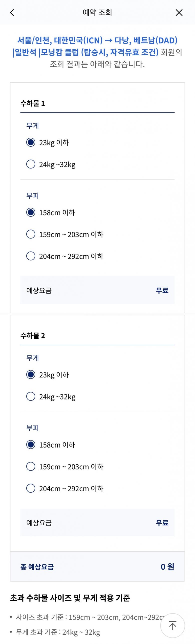Pick 204cm ~ 292cm 이하 for 수하물 1

[31, 256]
